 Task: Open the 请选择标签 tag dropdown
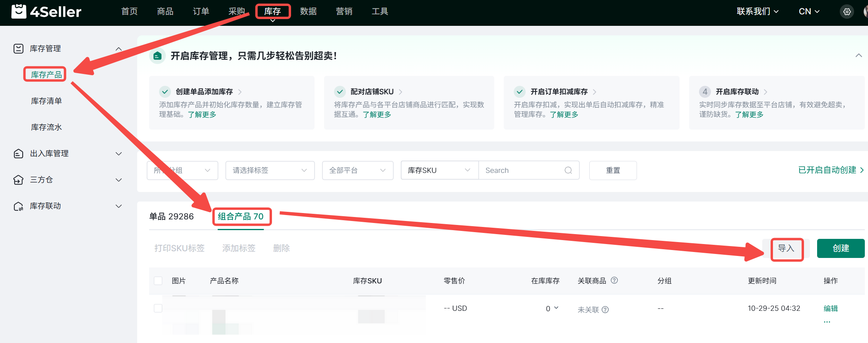coord(270,171)
